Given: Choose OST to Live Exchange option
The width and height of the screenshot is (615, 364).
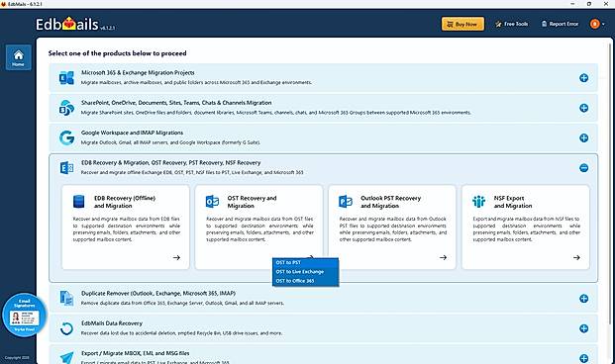Looking at the screenshot, I should tap(305, 272).
